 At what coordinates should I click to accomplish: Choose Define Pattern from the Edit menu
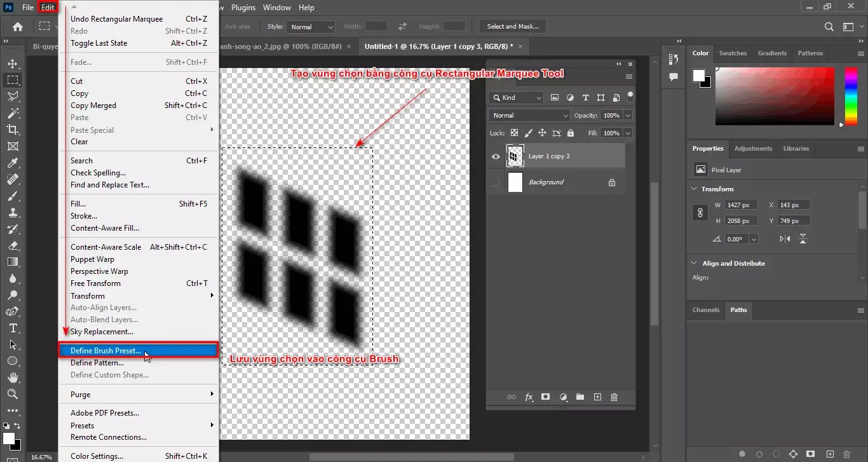point(98,362)
